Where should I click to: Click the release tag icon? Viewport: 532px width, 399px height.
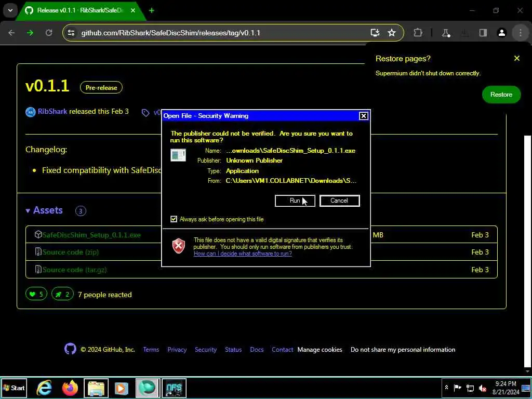(x=145, y=113)
